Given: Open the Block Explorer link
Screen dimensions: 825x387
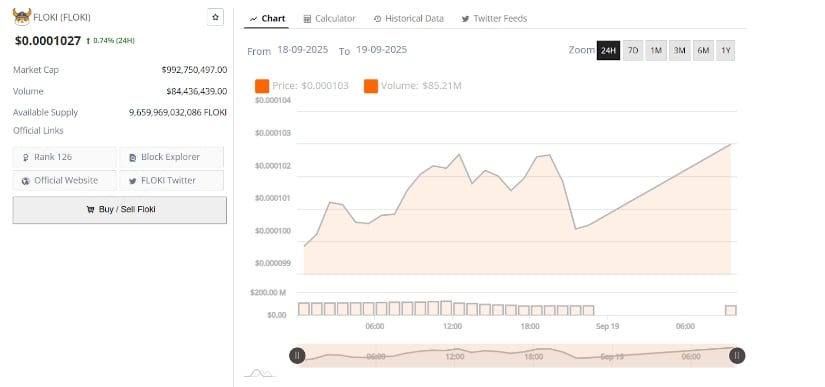Looking at the screenshot, I should tap(172, 157).
